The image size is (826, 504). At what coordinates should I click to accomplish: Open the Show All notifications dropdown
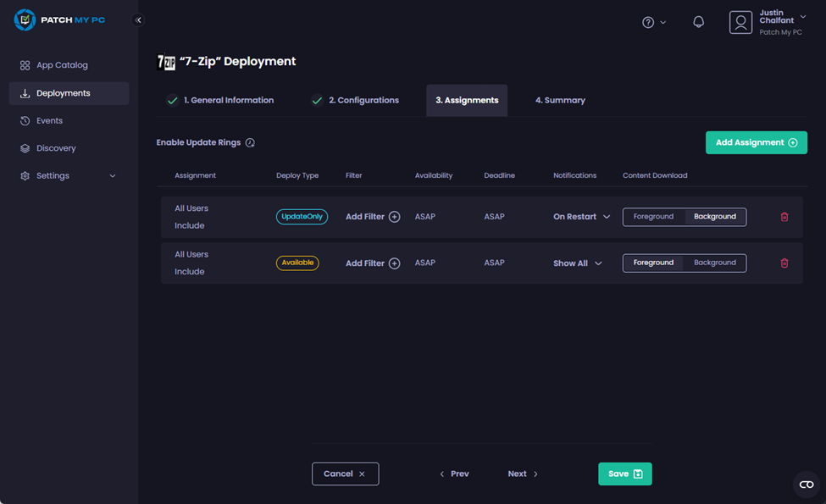(x=578, y=263)
